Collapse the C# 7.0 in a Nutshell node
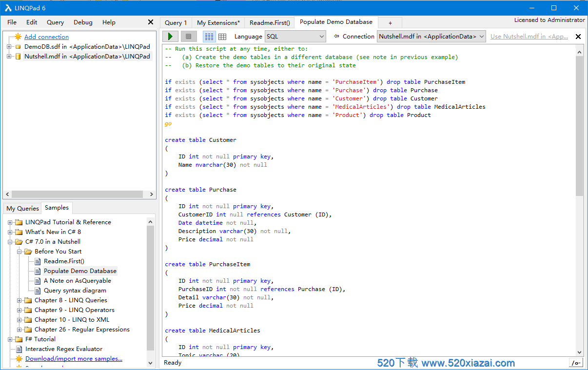Screen dimensions: 588x370 (10, 242)
